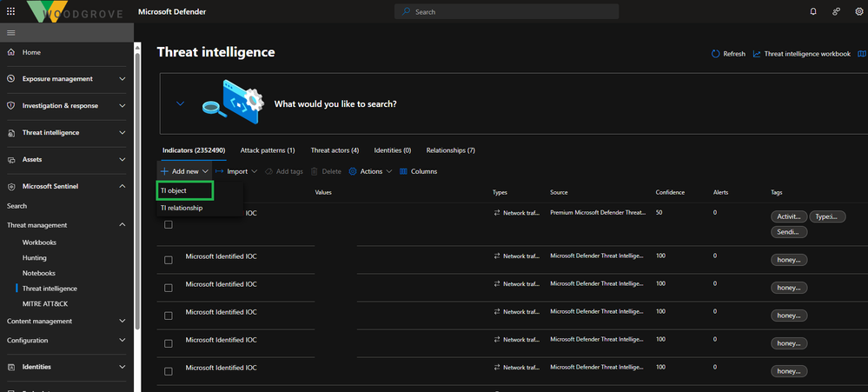
Task: Switch to the Threat actors (4) tab
Action: point(335,150)
